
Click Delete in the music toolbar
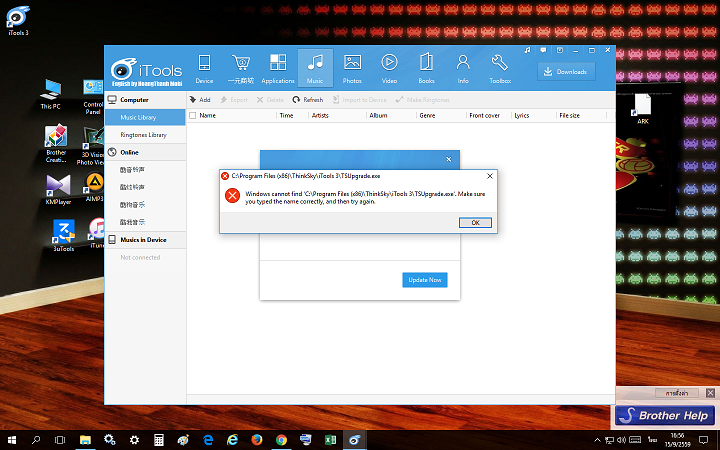tap(270, 100)
